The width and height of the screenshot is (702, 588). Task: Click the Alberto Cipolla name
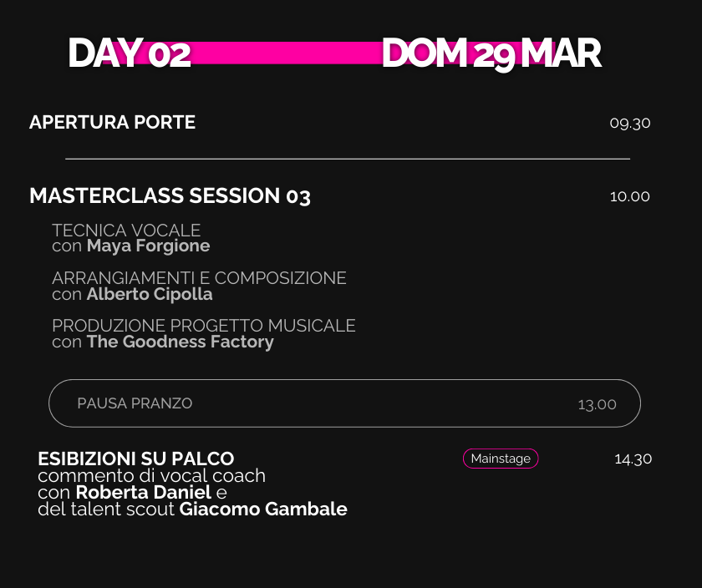(x=150, y=295)
